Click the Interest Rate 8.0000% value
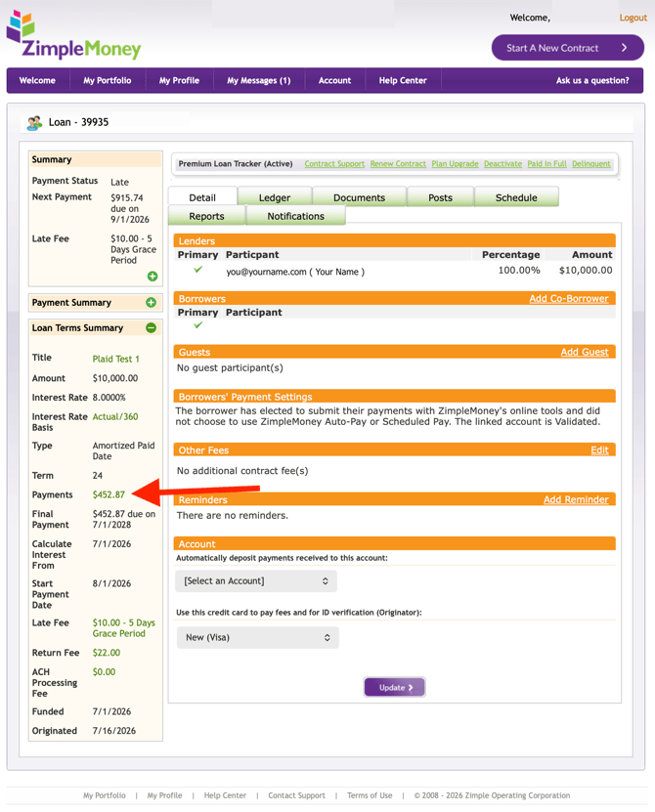This screenshot has height=812, width=655. coord(109,398)
